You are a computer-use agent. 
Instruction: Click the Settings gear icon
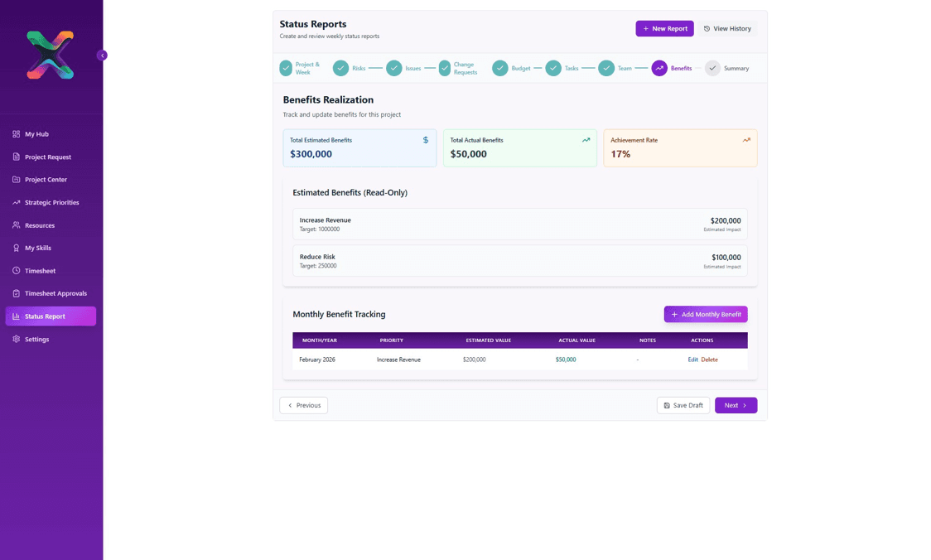coord(16,339)
